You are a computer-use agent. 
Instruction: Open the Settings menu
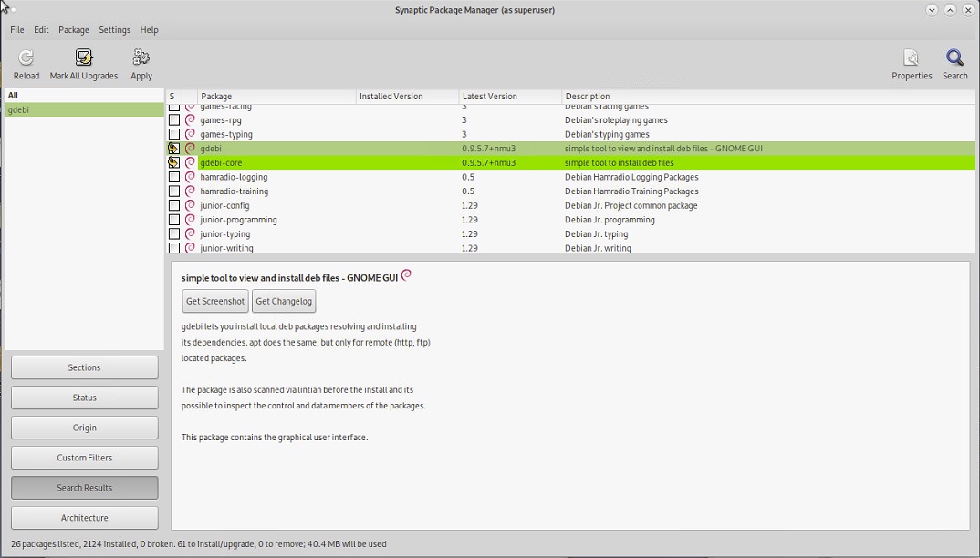tap(115, 30)
